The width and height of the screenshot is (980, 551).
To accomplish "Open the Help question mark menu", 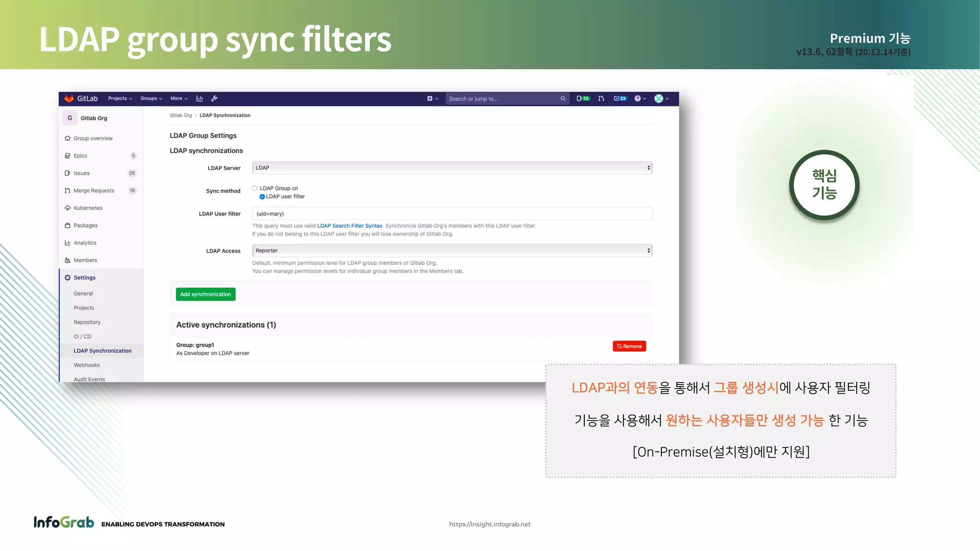I will click(640, 99).
